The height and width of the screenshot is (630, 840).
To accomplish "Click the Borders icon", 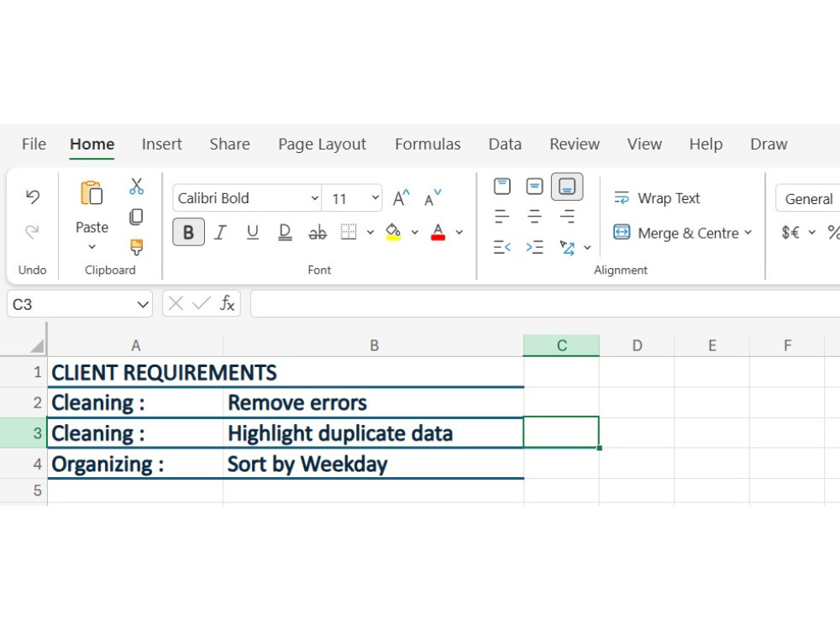I will coord(349,232).
